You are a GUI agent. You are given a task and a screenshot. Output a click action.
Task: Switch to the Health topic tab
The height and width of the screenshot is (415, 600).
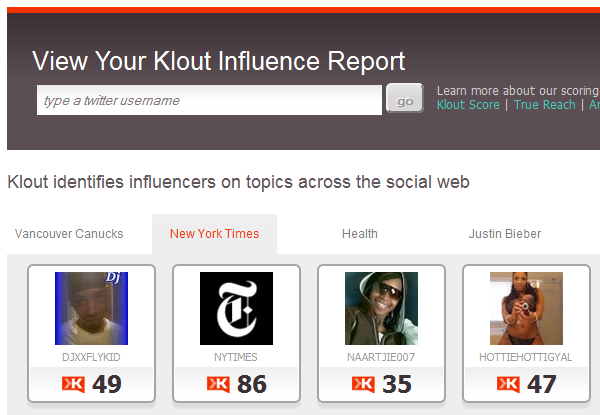tap(360, 234)
